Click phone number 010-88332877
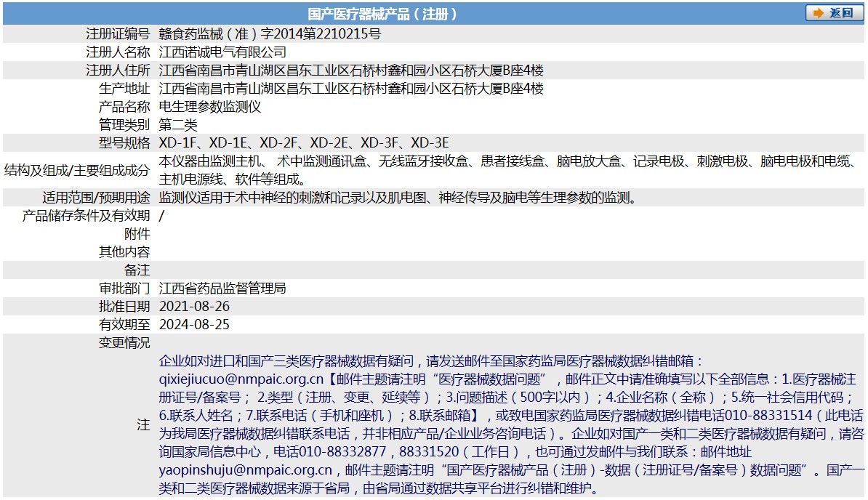 coord(342,452)
